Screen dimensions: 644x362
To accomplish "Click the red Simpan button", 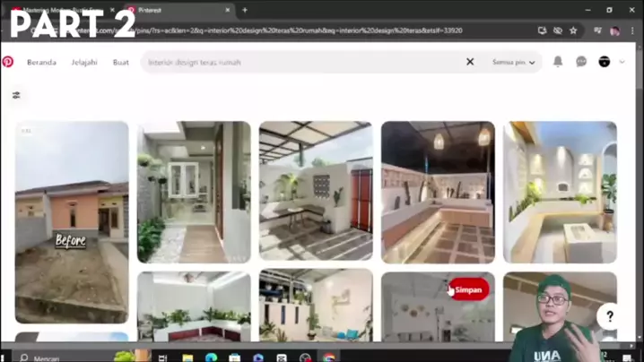I will [x=468, y=290].
